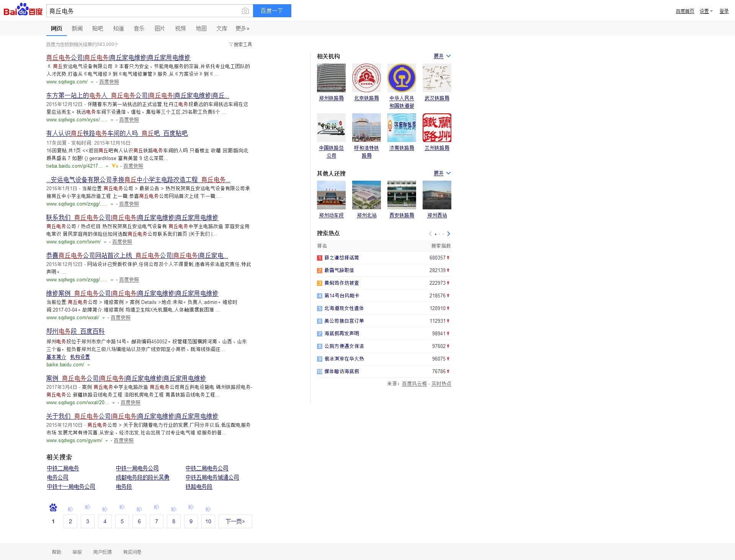Switch to the 图片 tab
The width and height of the screenshot is (735, 560).
pos(160,28)
